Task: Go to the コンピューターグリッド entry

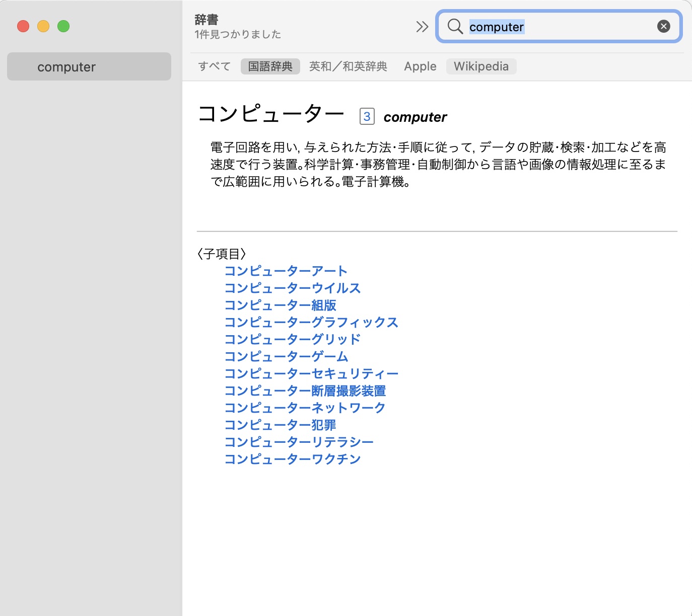Action: tap(293, 340)
